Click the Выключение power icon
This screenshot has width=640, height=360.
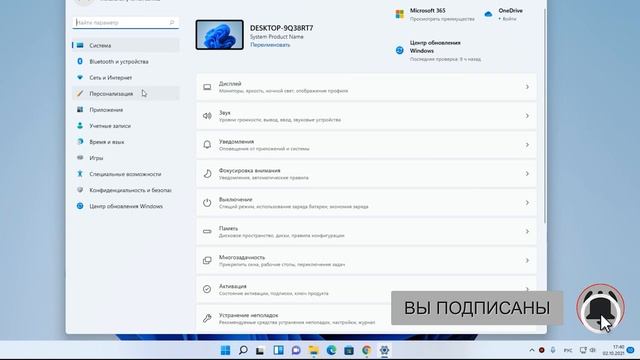pos(207,203)
